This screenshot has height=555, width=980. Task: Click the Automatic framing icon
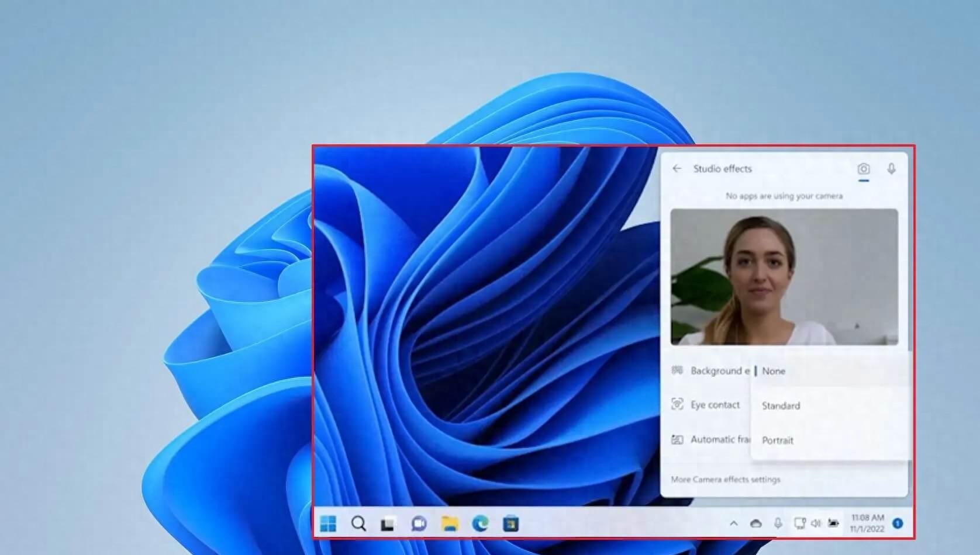click(677, 439)
